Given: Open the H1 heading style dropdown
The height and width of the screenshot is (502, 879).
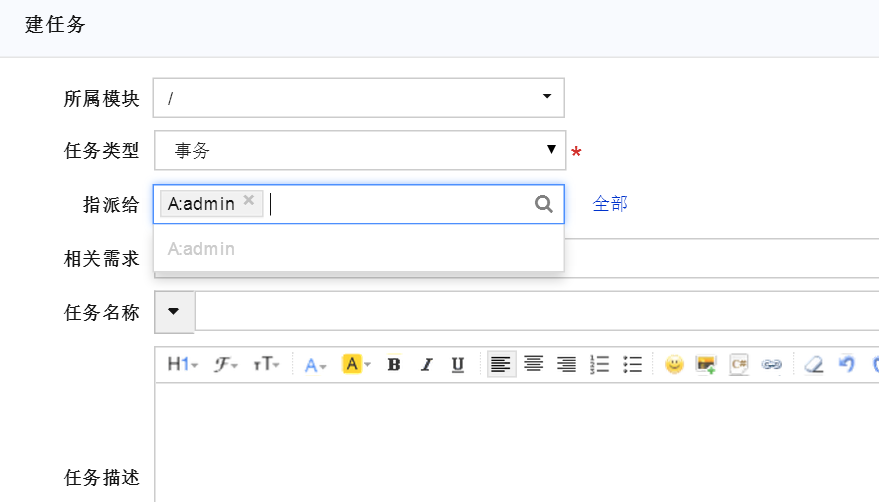Looking at the screenshot, I should pyautogui.click(x=182, y=365).
